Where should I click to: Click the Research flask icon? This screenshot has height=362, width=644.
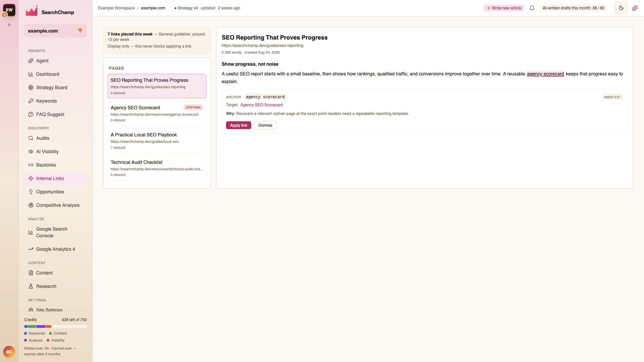[x=31, y=286]
